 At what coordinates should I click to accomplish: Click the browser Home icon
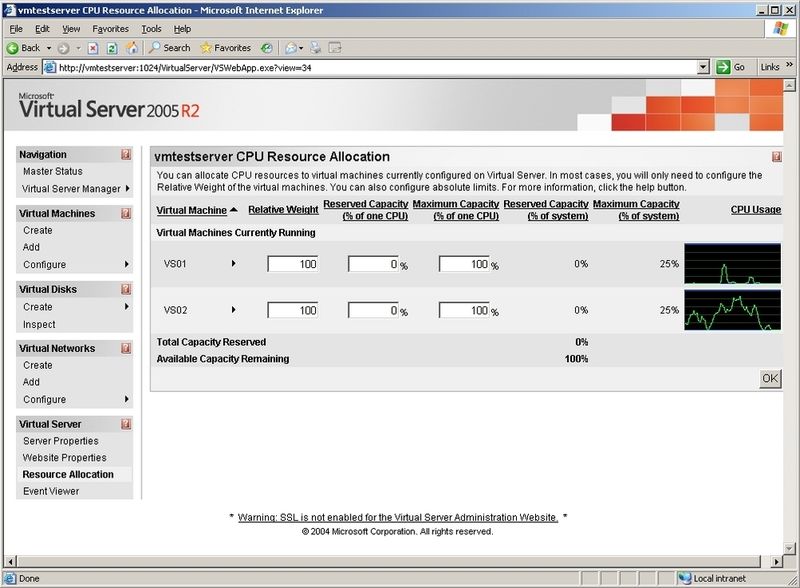click(132, 48)
